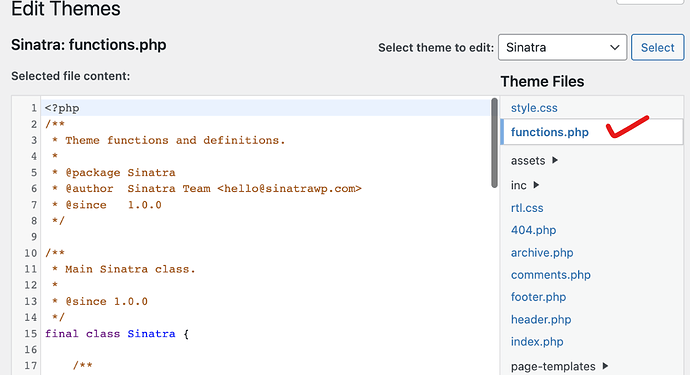Open comments.php theme file
This screenshot has height=375, width=690.
coord(551,275)
